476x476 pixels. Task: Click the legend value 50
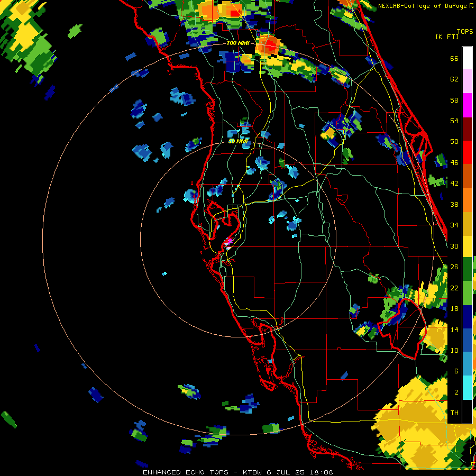pos(454,141)
